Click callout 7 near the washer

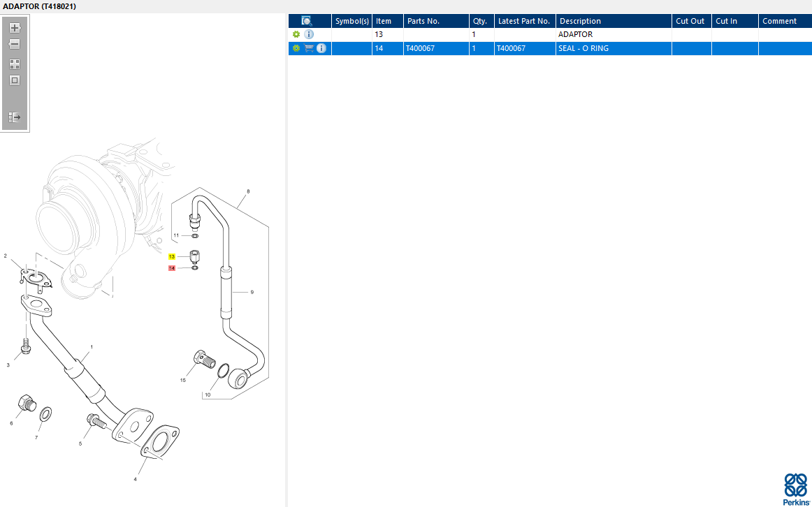(36, 438)
